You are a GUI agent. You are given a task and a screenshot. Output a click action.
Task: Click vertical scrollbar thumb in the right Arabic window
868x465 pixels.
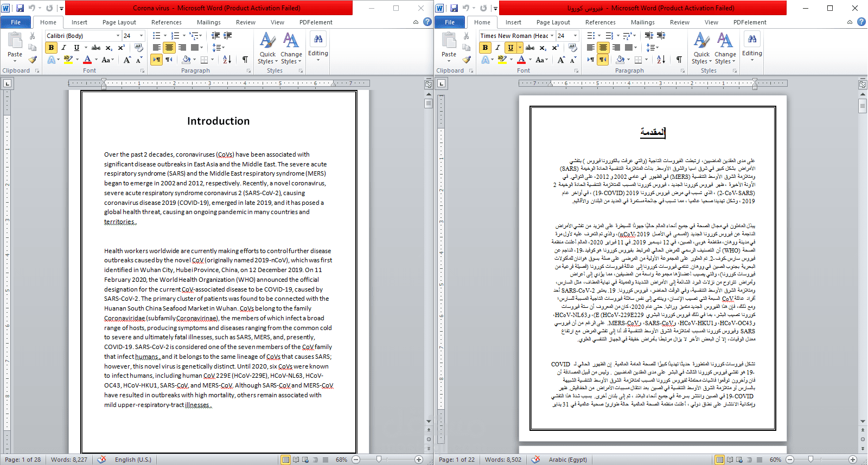point(863,106)
